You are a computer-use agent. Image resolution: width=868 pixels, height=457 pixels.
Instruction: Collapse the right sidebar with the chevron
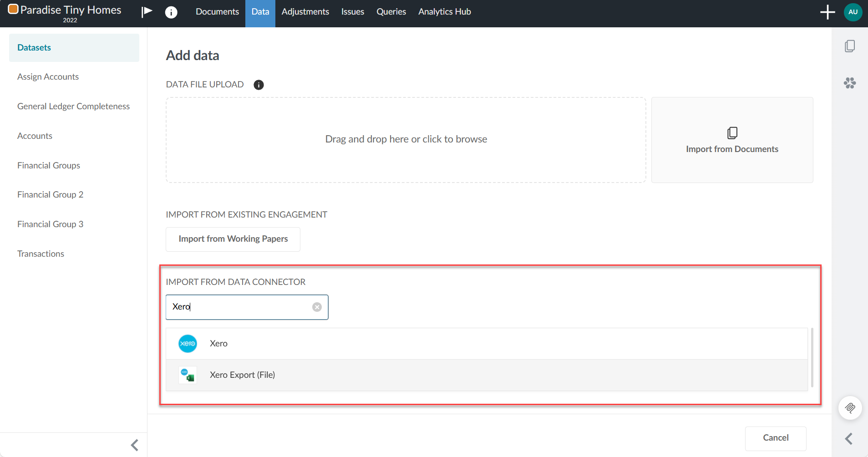[x=848, y=438]
